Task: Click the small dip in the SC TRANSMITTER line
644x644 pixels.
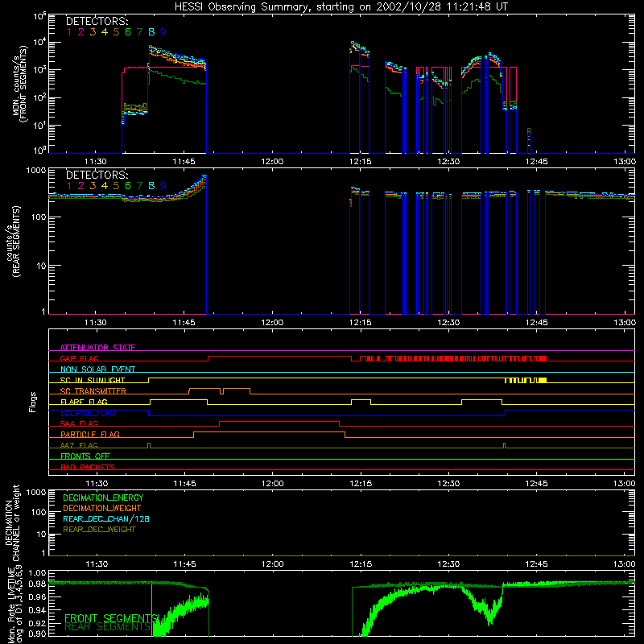Action: [222, 391]
